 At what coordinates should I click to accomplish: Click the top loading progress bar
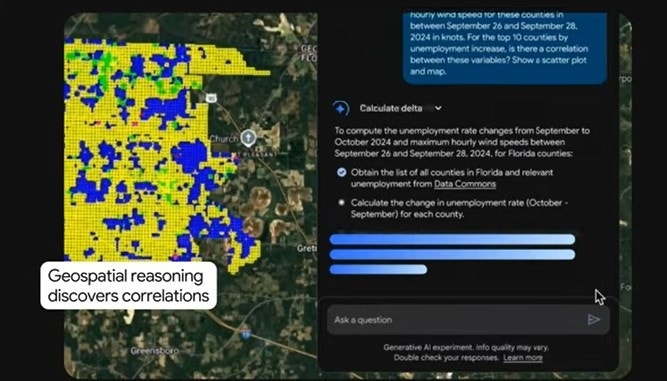coord(452,239)
